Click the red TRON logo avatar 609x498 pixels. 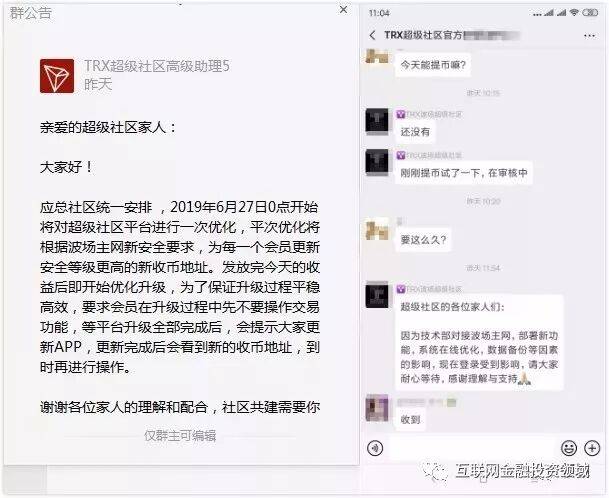point(57,76)
